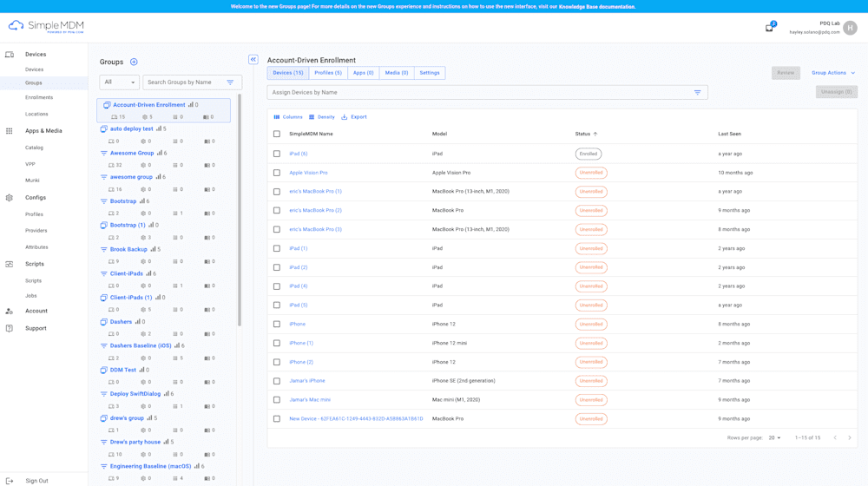Change table Density setting
Screen dimensions: 868x486
pyautogui.click(x=322, y=117)
